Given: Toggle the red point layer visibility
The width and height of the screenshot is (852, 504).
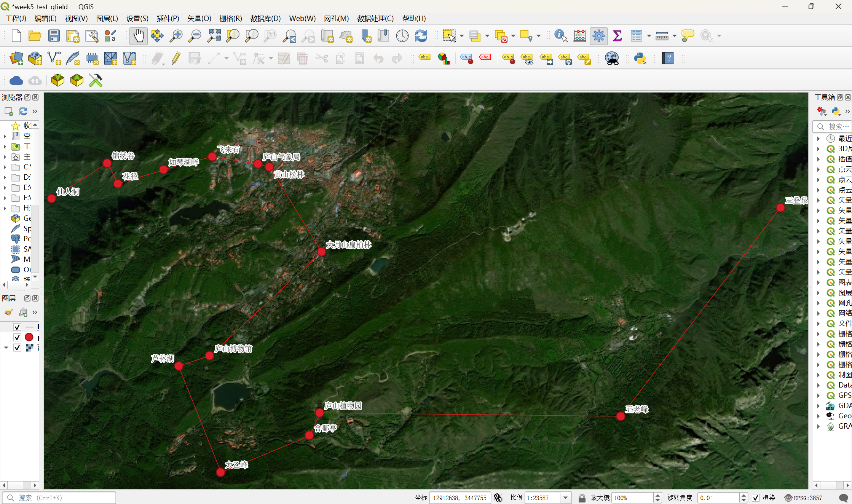Looking at the screenshot, I should click(17, 337).
